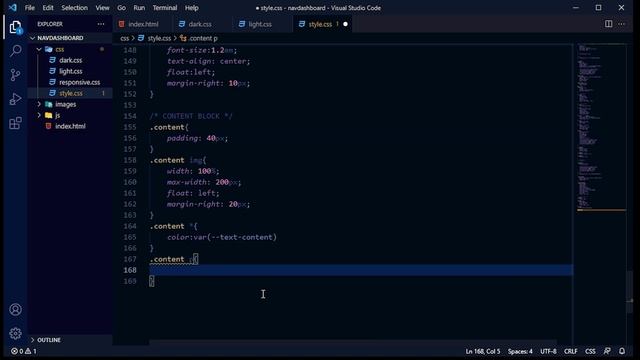
Task: Open the Run menu
Action: click(139, 8)
